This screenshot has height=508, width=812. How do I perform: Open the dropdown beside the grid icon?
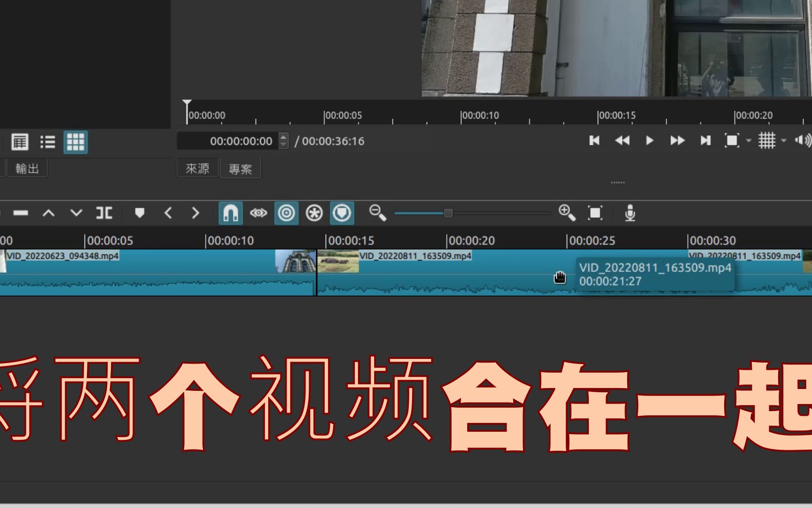point(783,140)
